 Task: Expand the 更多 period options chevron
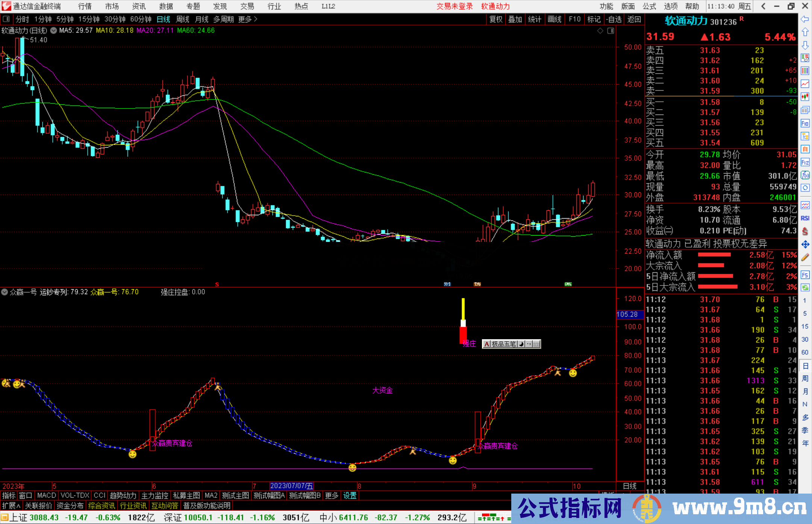256,19
